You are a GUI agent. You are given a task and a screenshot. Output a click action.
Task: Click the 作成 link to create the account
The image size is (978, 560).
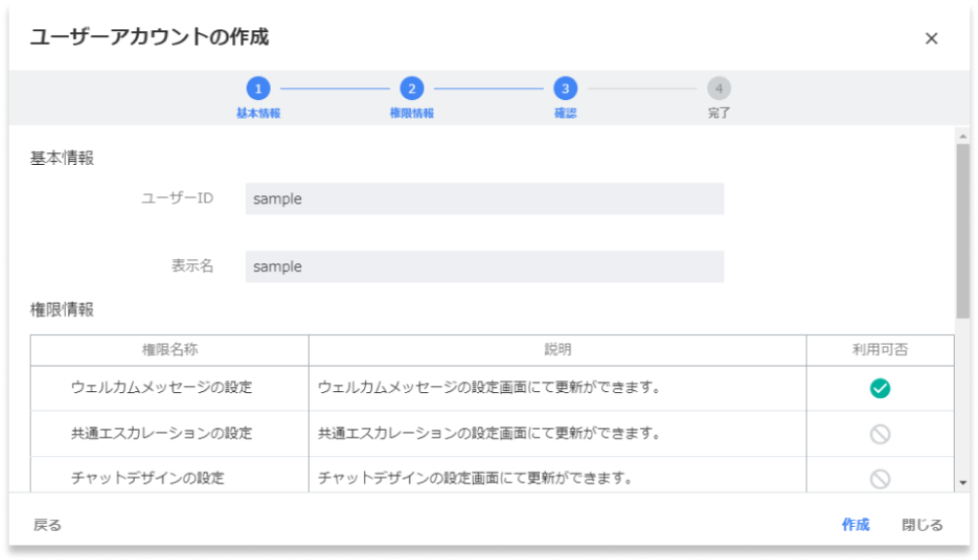856,523
